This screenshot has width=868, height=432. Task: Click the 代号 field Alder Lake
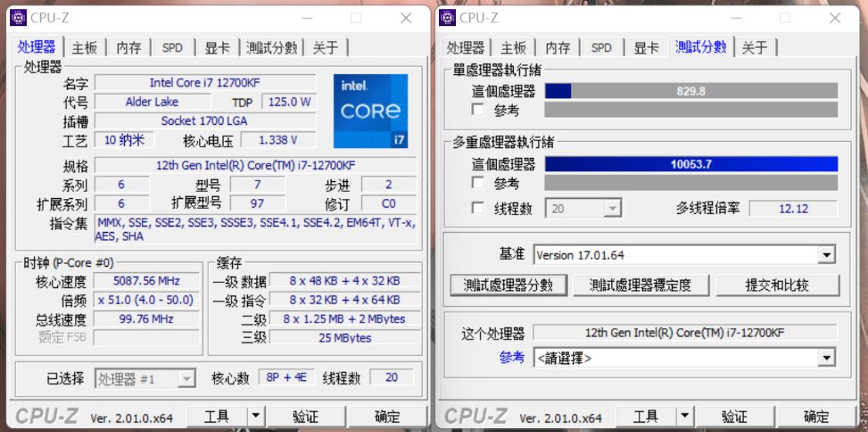point(152,102)
